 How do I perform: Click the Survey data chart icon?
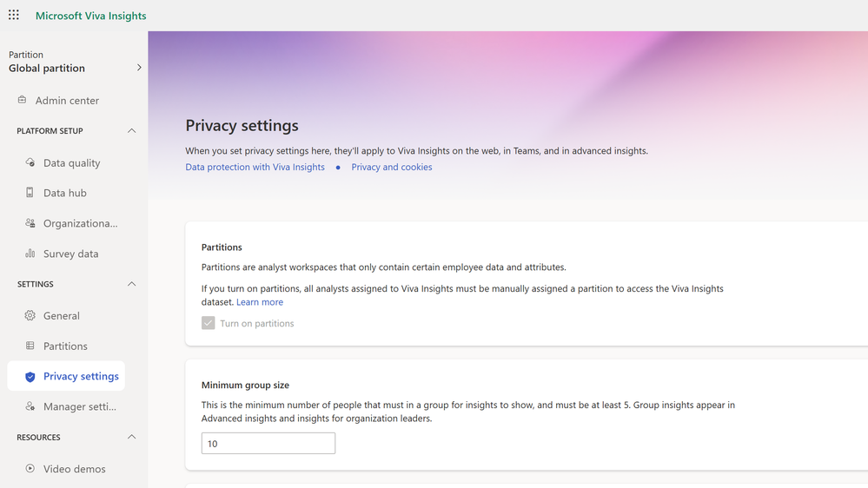[x=30, y=254]
